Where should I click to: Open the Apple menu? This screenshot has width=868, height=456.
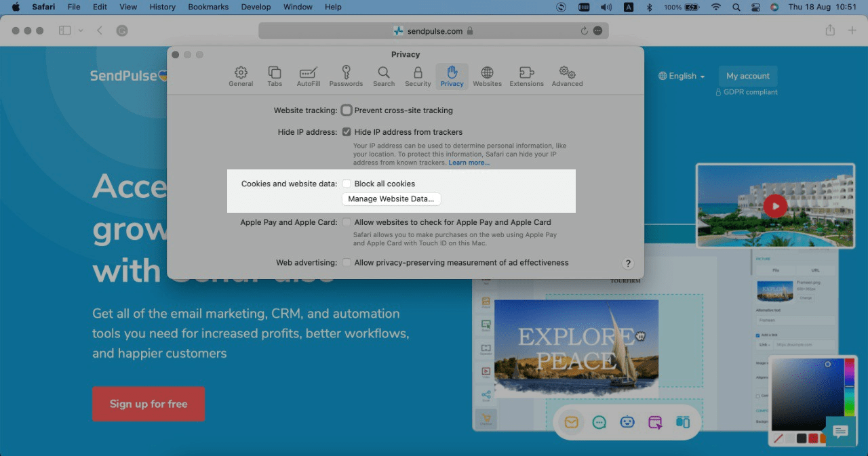tap(16, 7)
